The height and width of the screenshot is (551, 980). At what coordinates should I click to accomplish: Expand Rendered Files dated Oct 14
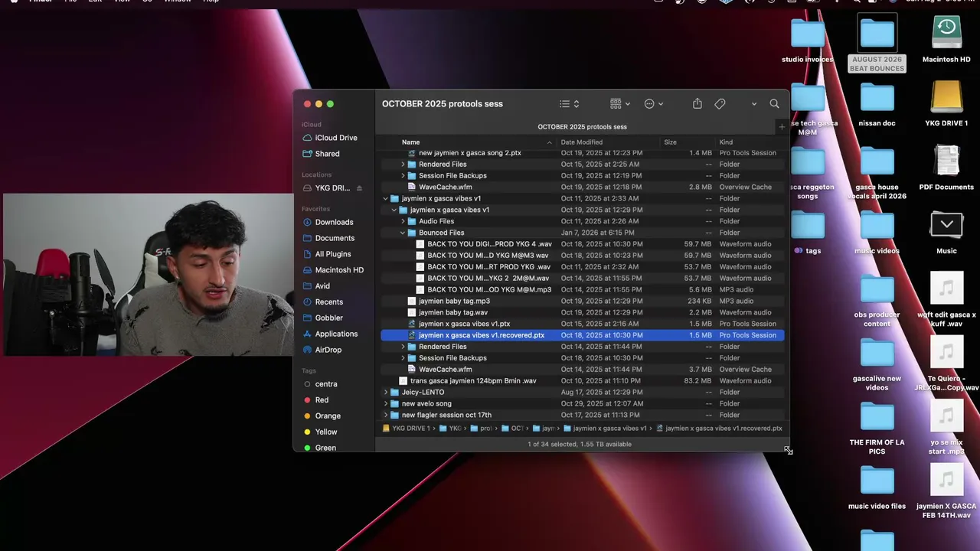pos(403,347)
